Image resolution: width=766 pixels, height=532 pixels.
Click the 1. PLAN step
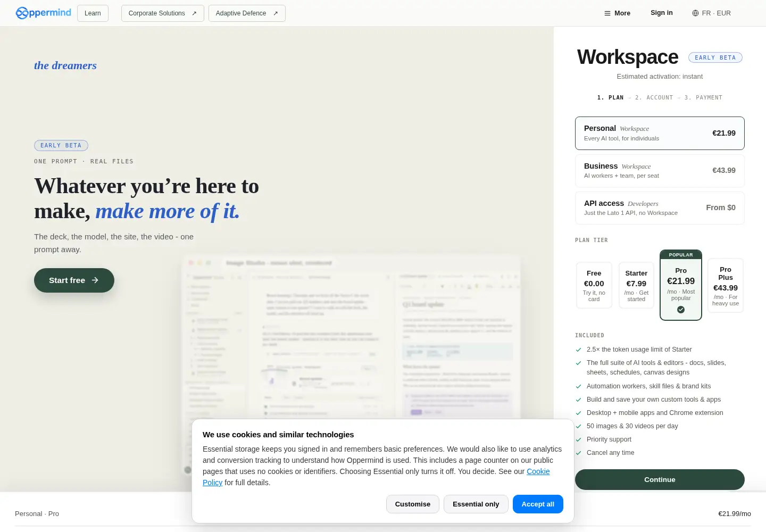(610, 98)
